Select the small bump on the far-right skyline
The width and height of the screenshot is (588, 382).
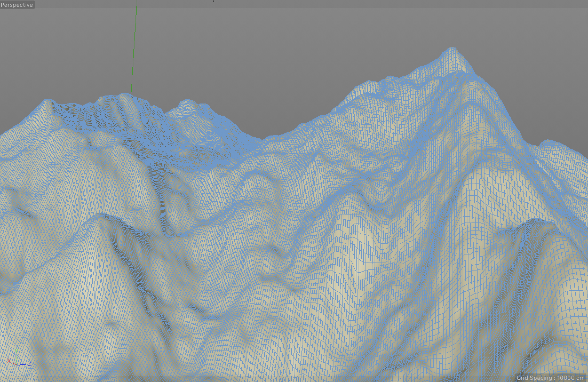[x=547, y=141]
